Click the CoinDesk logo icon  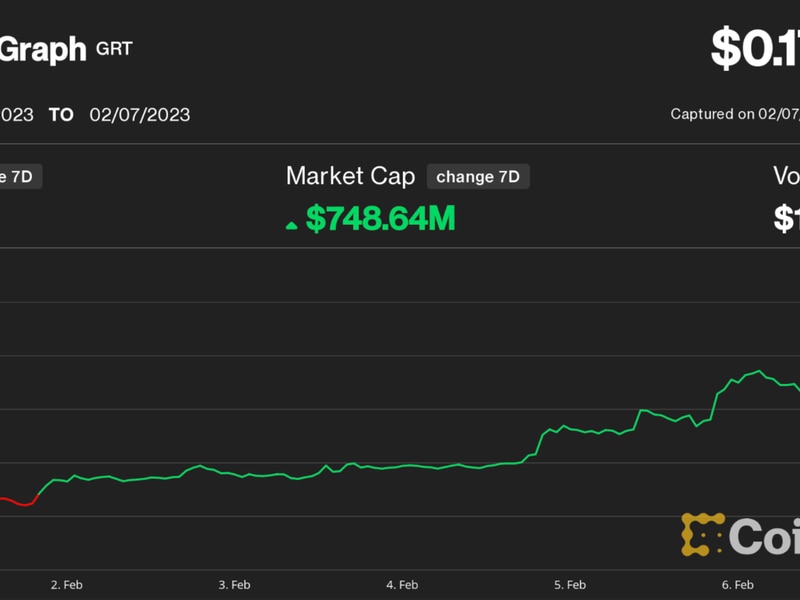[x=703, y=535]
